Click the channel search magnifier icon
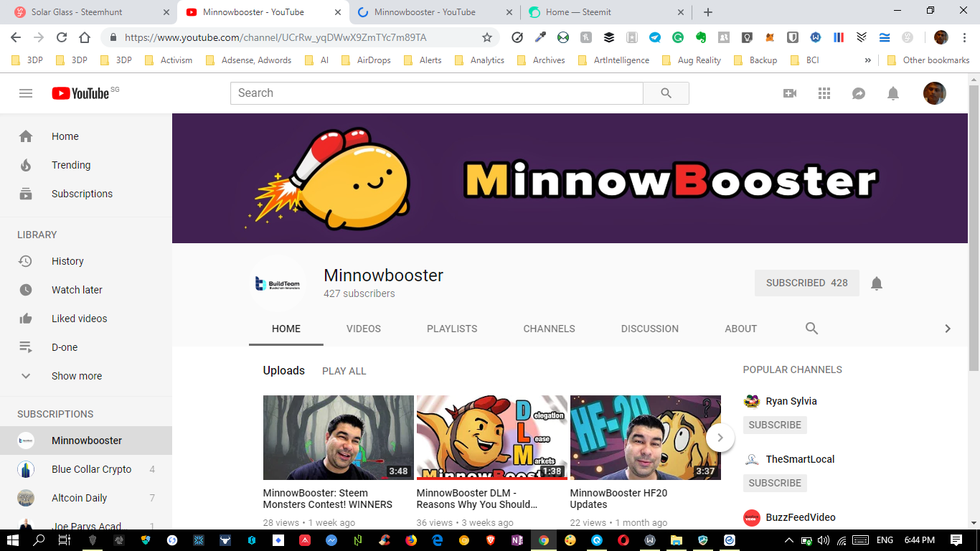The image size is (980, 551). [x=811, y=328]
